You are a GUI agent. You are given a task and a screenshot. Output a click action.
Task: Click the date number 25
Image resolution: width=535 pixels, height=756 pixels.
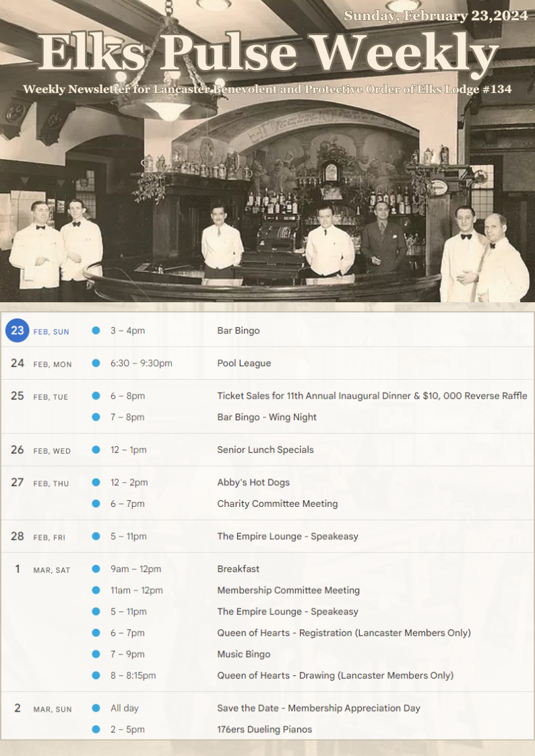(18, 396)
